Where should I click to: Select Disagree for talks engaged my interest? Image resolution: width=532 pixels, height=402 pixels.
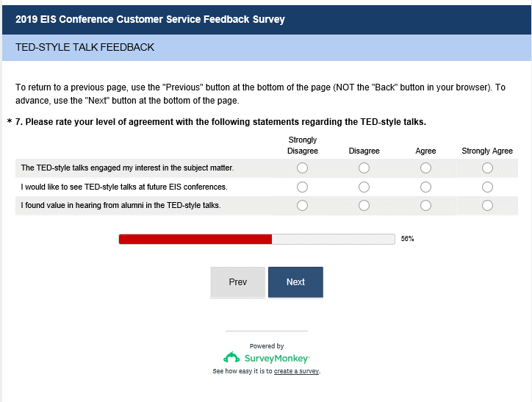coord(364,168)
